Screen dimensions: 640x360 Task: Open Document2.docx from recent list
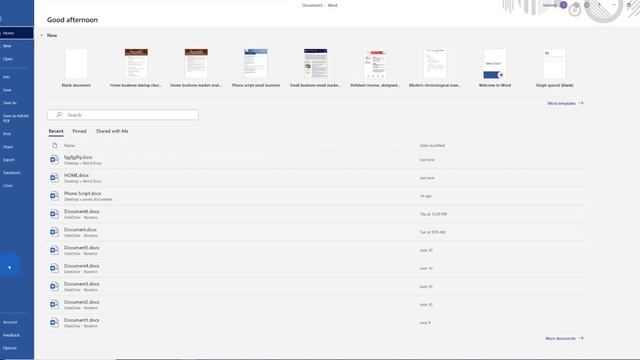[x=316, y=304]
